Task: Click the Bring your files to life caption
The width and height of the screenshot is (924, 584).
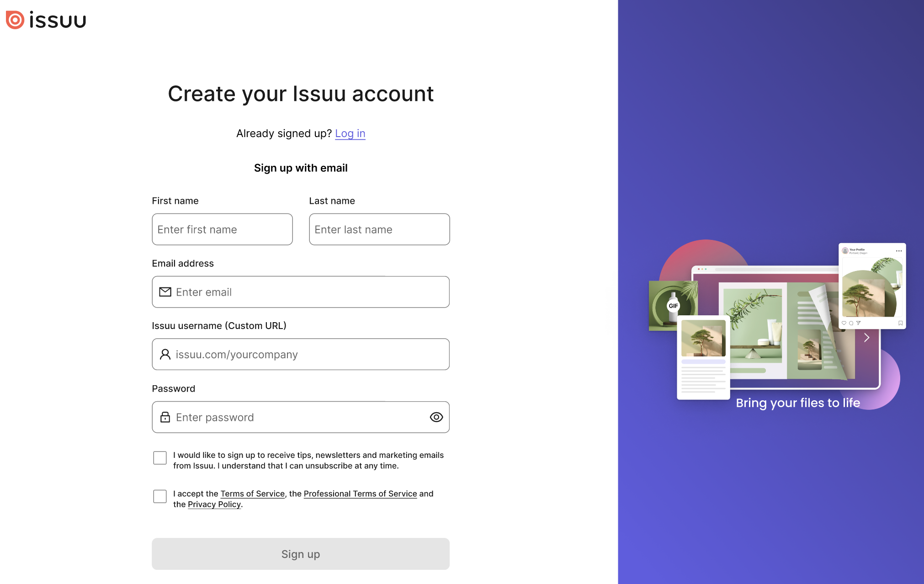Action: click(x=798, y=403)
